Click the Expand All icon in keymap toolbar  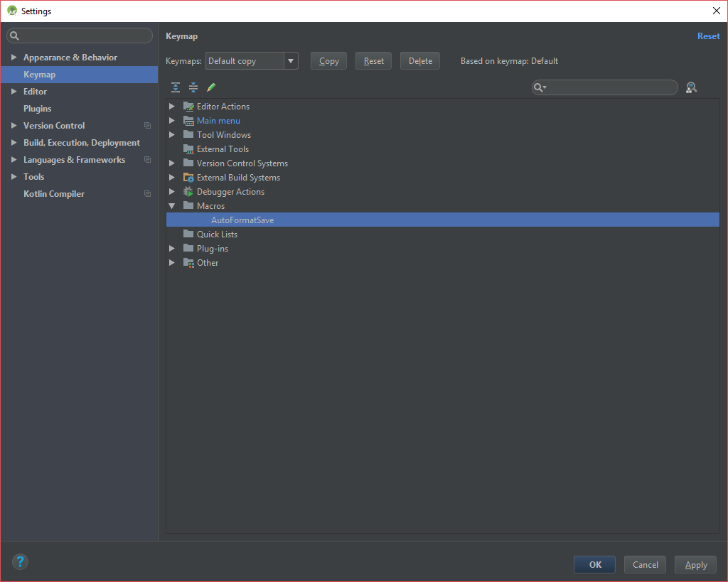click(x=176, y=87)
